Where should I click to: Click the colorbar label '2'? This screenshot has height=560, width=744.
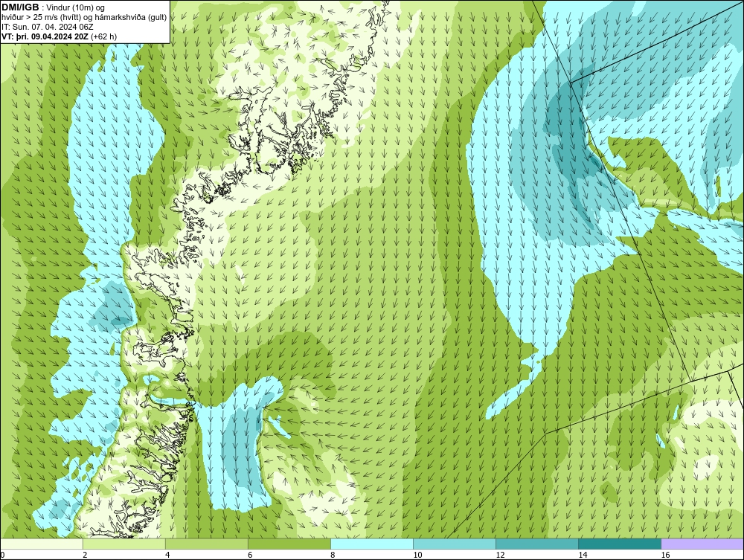coord(85,555)
